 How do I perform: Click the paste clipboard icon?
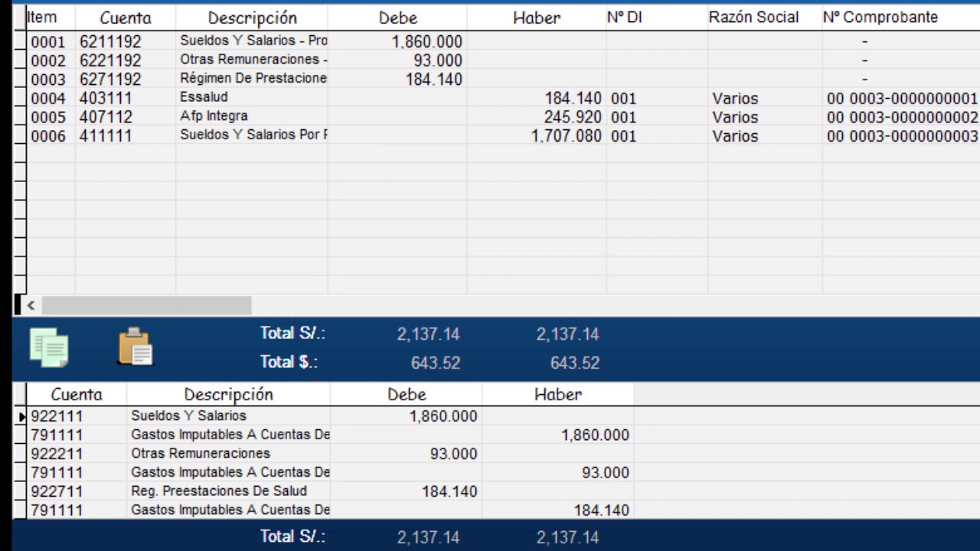(136, 346)
